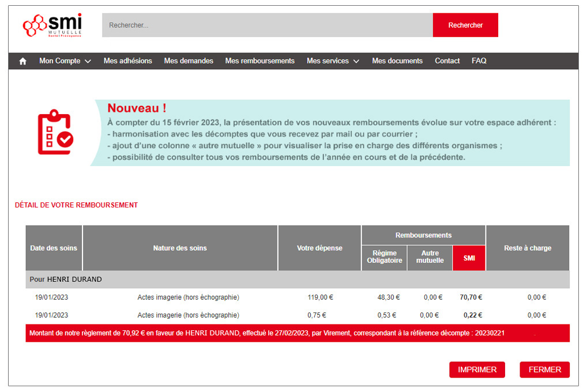
Task: Click the Reste à charge column header
Action: point(528,248)
